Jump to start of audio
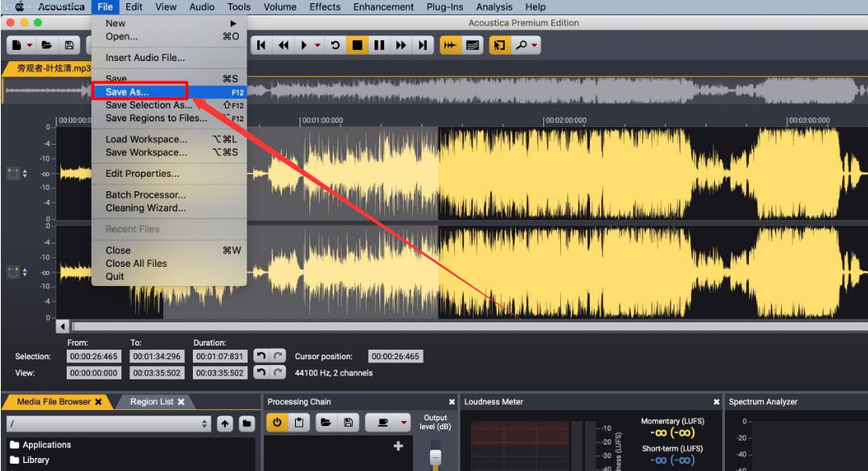Image resolution: width=868 pixels, height=471 pixels. [x=261, y=45]
